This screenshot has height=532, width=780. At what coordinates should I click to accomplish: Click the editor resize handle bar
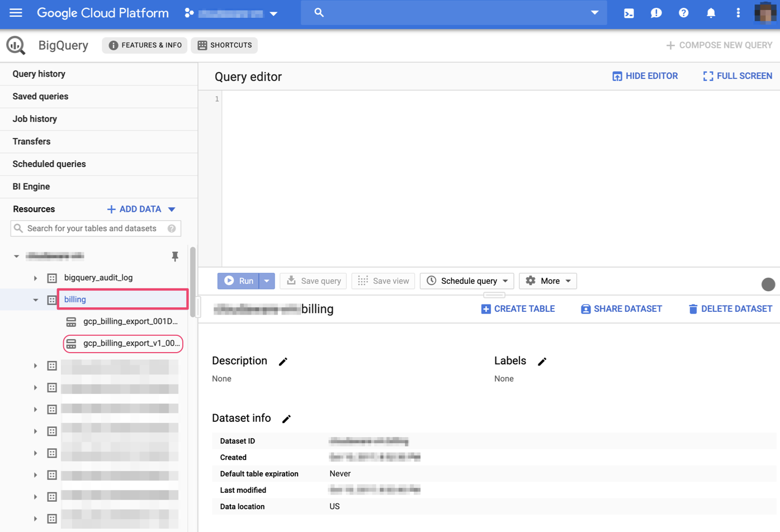[494, 295]
